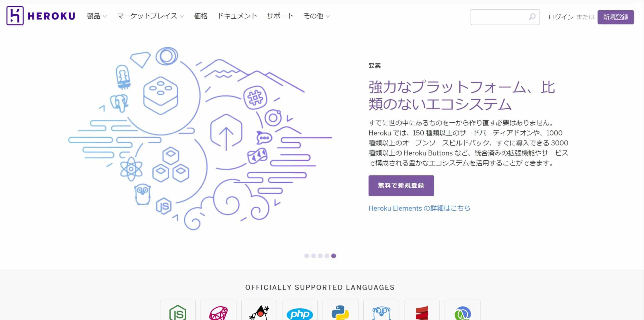Image resolution: width=644 pixels, height=320 pixels.
Task: Open Heroku Elements の詳細はこちら link
Action: [419, 208]
